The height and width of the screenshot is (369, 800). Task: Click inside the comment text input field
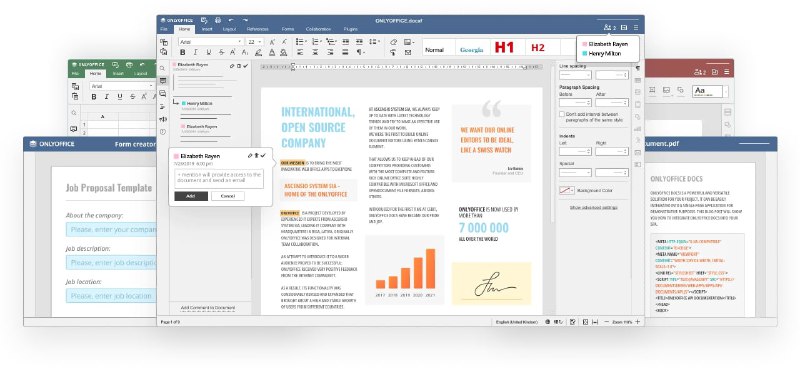tap(219, 178)
